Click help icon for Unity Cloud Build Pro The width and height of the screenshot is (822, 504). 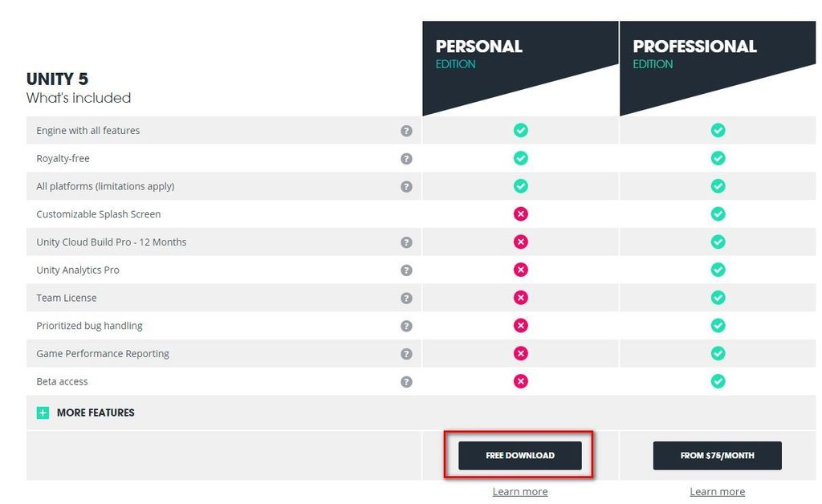[406, 242]
